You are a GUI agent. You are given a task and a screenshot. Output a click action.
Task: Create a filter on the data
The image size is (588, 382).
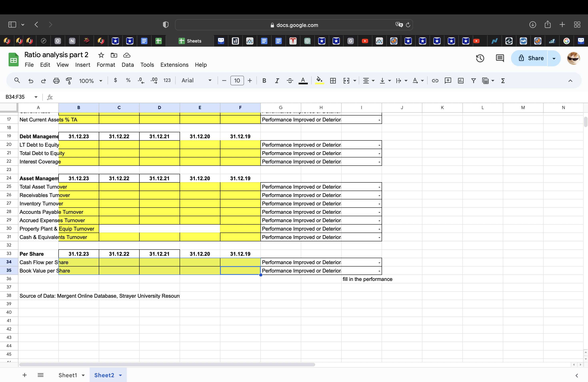(x=473, y=81)
